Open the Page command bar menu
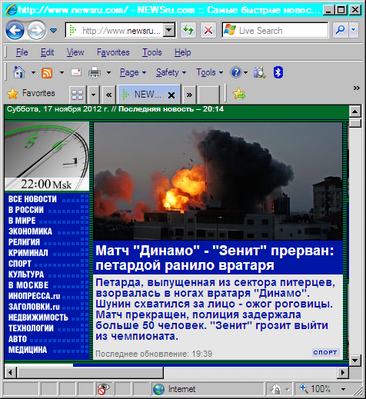Viewport: 366px width, 399px height. [133, 72]
